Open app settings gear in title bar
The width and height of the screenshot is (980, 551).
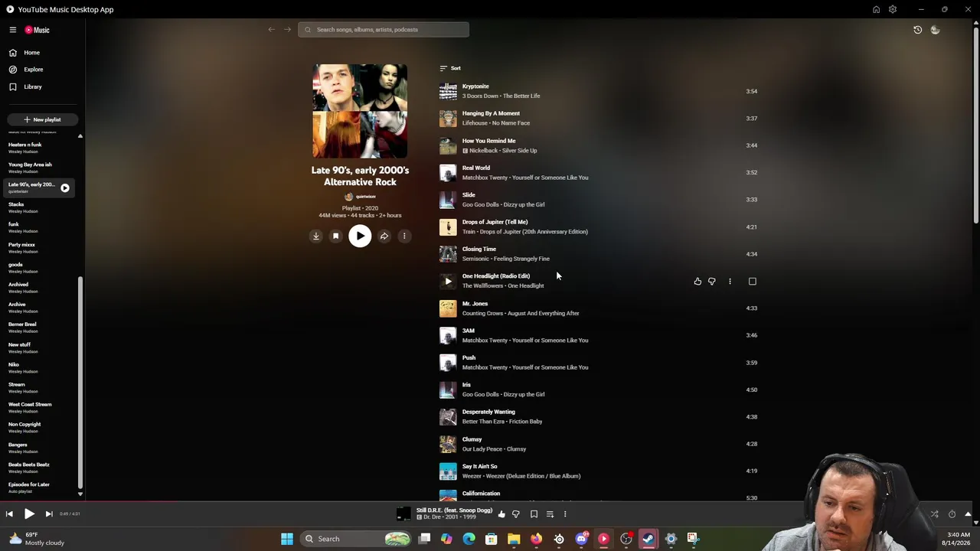(x=893, y=9)
